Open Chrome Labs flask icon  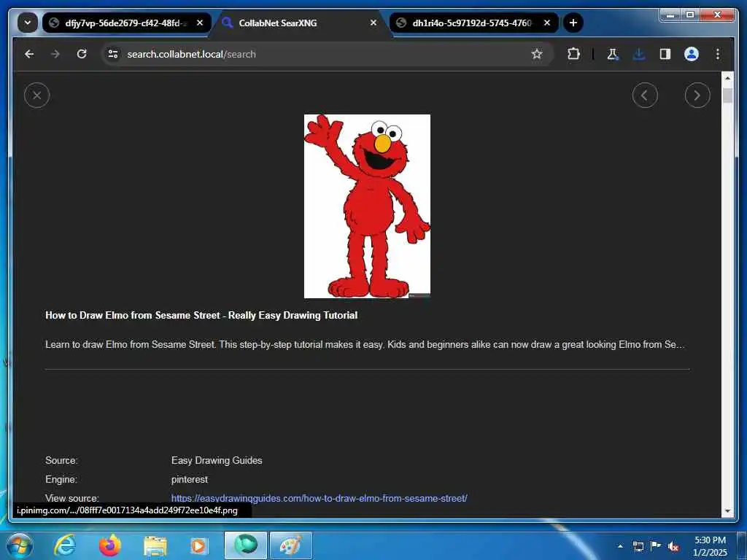point(613,54)
